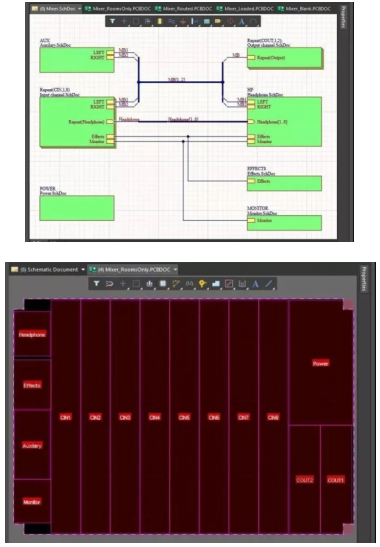
Task: Click the CIN4 room label on the PCB
Action: (155, 417)
